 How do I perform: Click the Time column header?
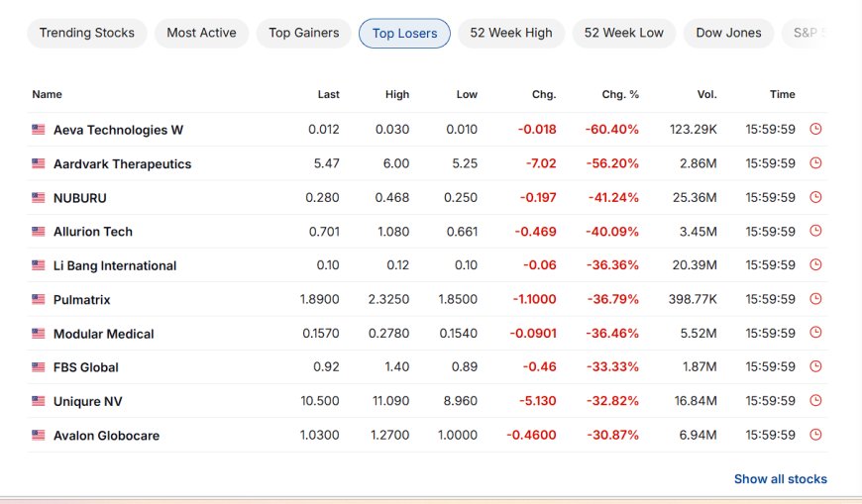click(783, 94)
